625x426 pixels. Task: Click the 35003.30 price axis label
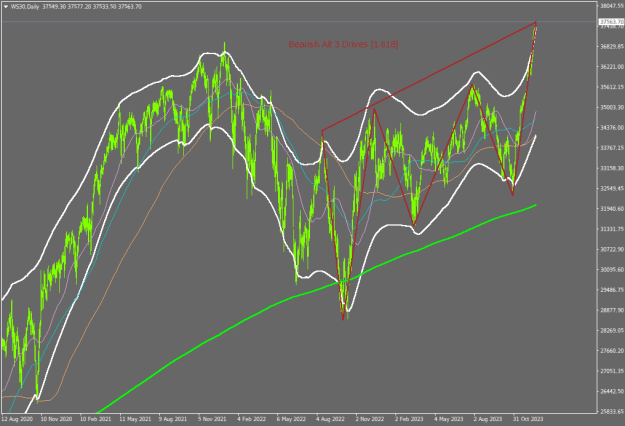tap(612, 107)
